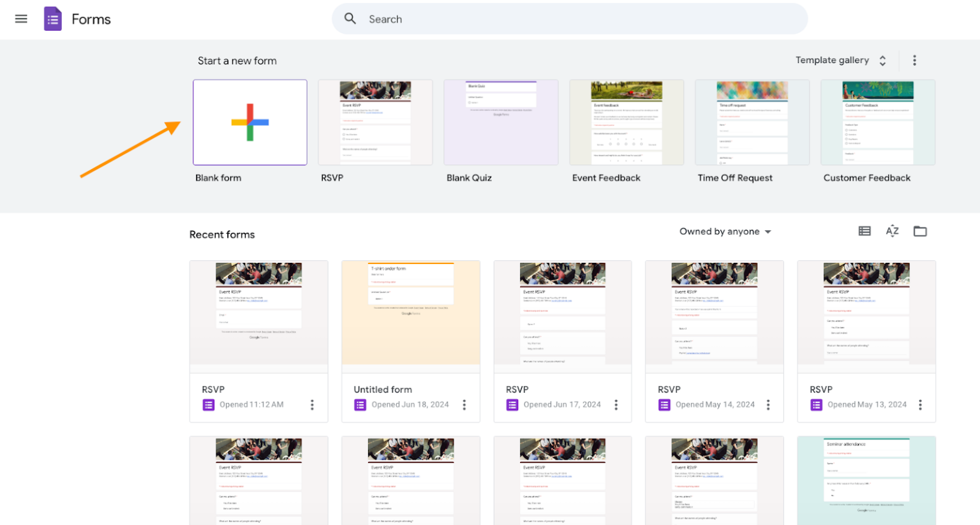The width and height of the screenshot is (980, 525).
Task: Open the A-Z sort options
Action: (892, 231)
